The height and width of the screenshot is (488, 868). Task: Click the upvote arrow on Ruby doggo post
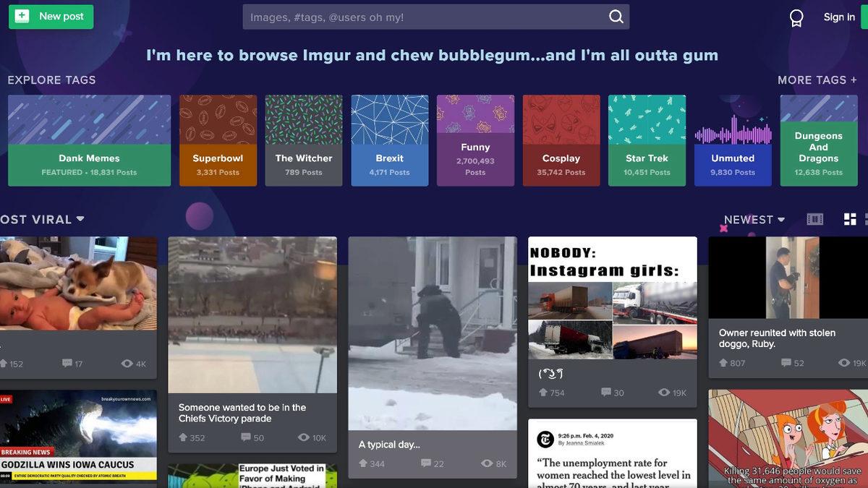click(723, 363)
